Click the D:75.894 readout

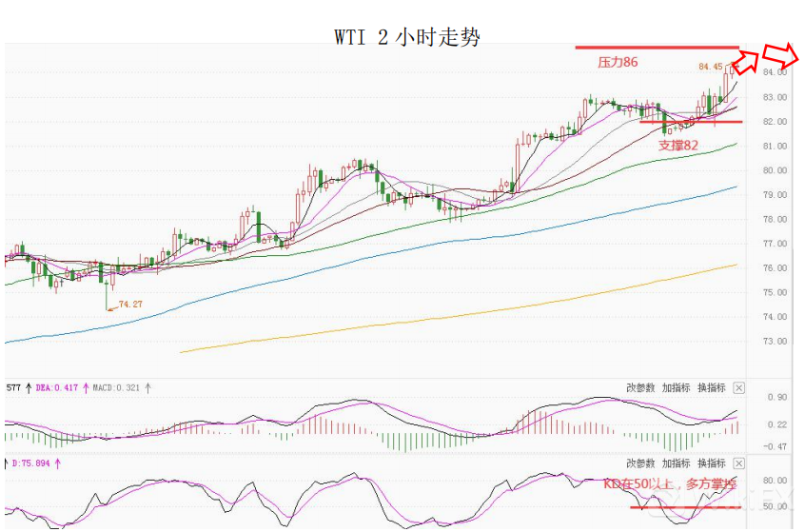(x=30, y=463)
